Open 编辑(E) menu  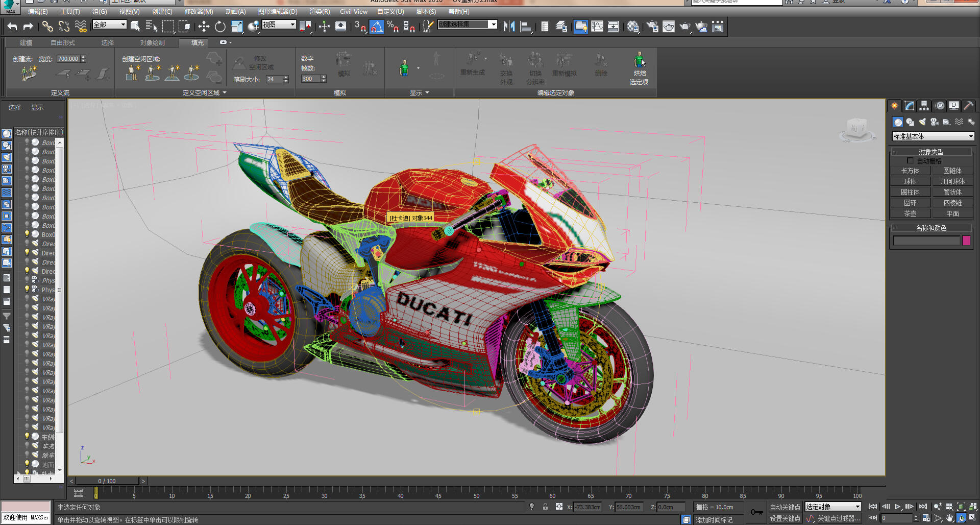(38, 11)
